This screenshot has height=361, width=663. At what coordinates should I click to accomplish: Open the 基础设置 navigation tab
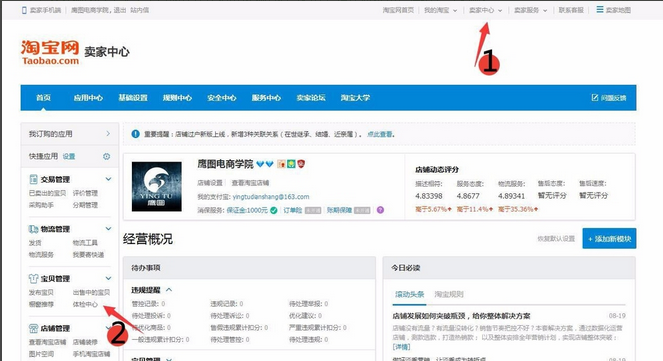133,98
